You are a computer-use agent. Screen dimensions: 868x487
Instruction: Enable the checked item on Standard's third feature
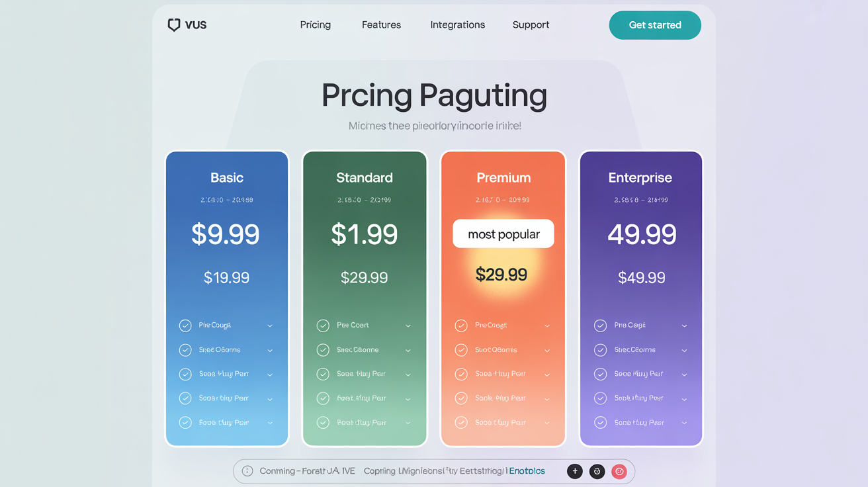[x=323, y=374]
